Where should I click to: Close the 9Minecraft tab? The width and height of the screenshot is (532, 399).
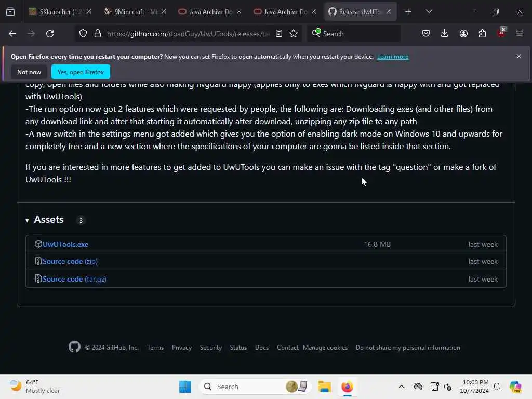164,12
